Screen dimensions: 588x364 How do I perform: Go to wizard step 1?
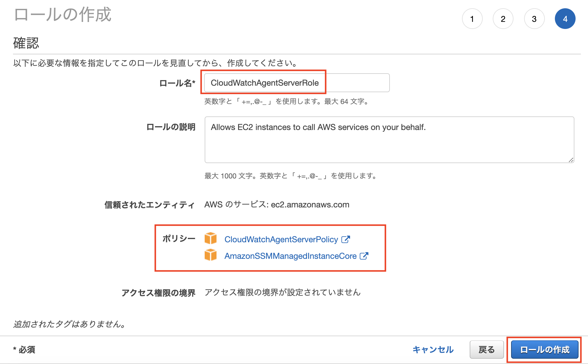click(472, 19)
